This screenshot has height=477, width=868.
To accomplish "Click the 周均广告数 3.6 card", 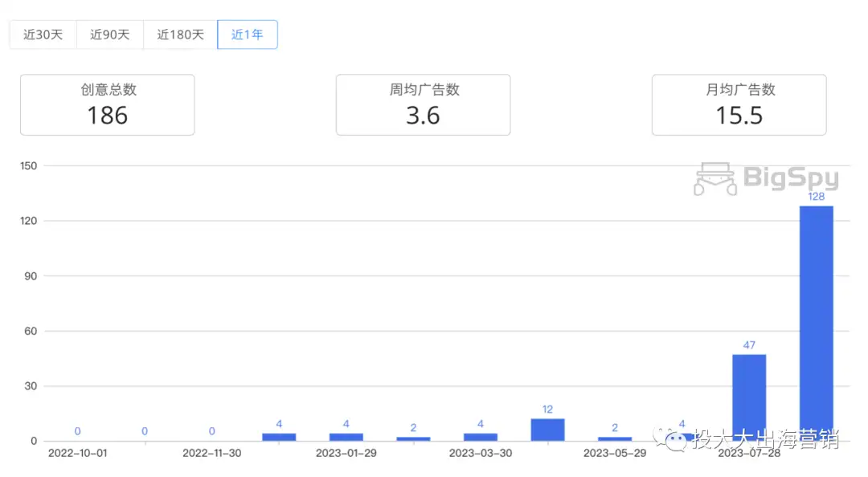I will point(423,104).
